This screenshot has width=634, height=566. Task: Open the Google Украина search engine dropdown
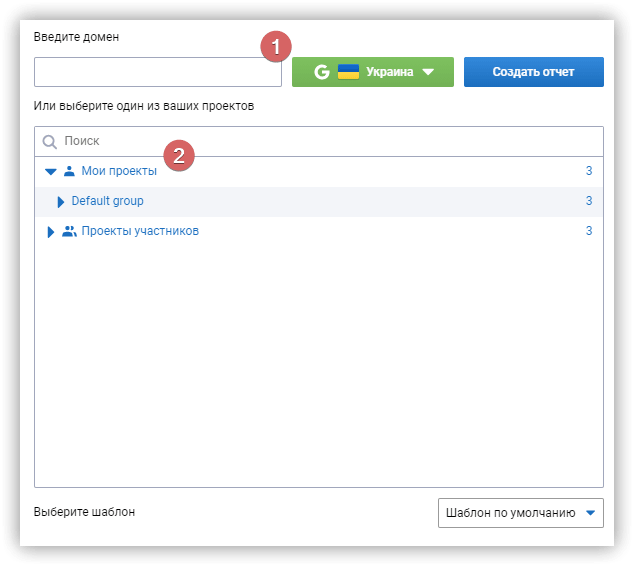click(x=372, y=72)
